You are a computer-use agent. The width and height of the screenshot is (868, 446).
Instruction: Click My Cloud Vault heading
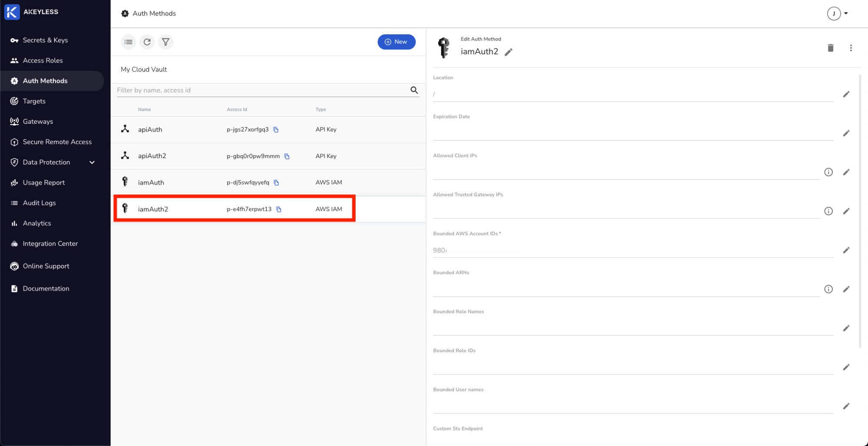144,69
